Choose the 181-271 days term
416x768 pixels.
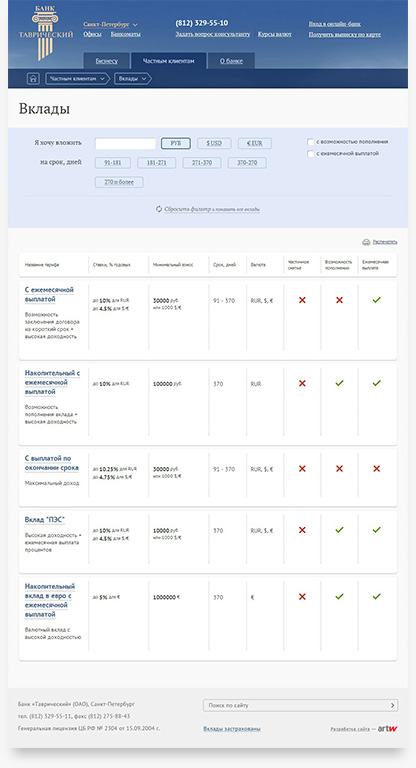(157, 163)
